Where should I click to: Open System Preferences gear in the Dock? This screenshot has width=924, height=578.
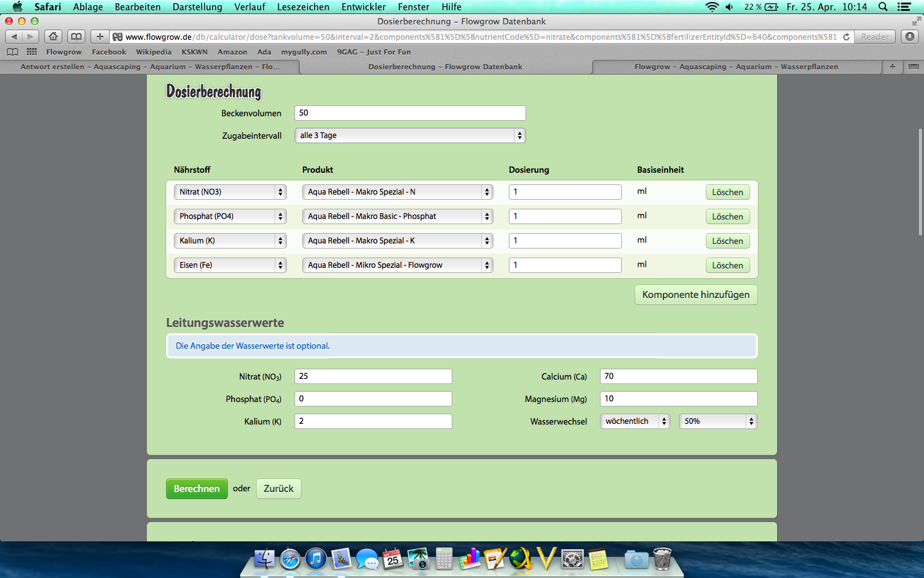tap(572, 559)
